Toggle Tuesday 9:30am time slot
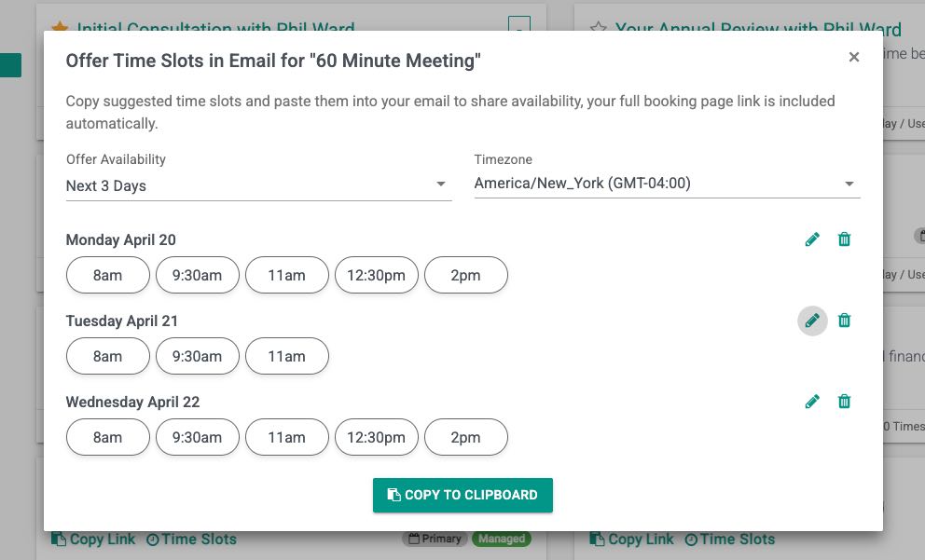Image resolution: width=925 pixels, height=560 pixels. 197,356
